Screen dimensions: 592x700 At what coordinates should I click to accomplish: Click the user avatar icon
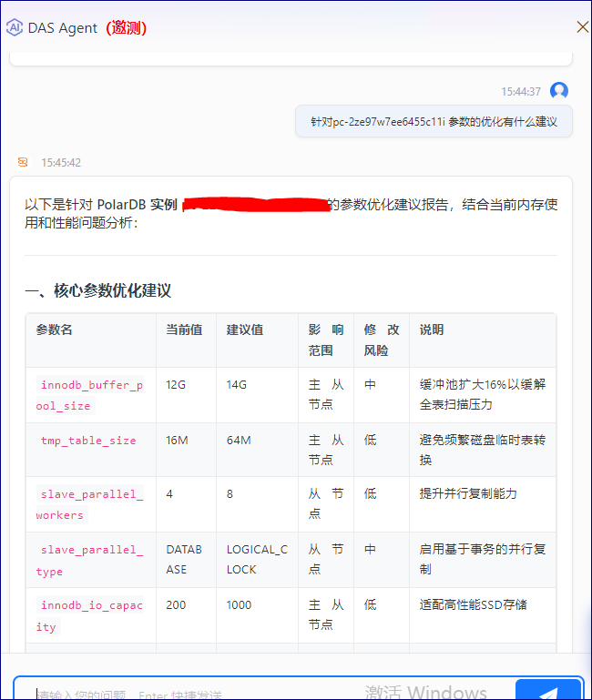click(559, 91)
